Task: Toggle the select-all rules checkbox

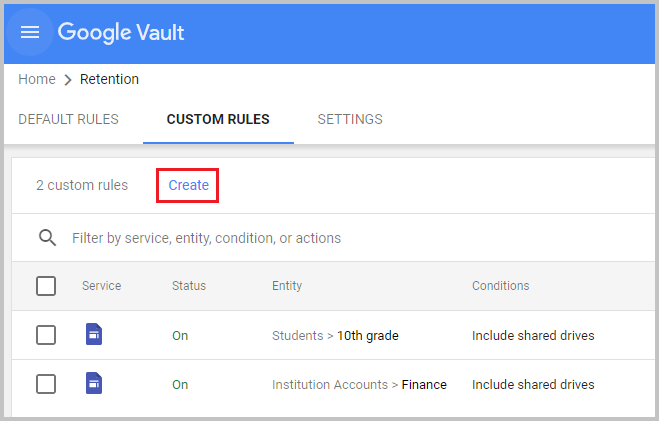Action: (x=46, y=286)
